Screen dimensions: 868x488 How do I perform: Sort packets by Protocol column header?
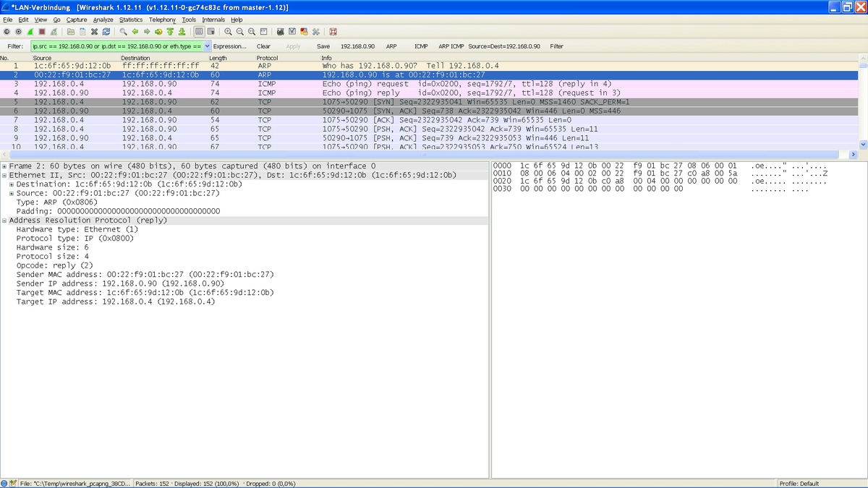267,58
